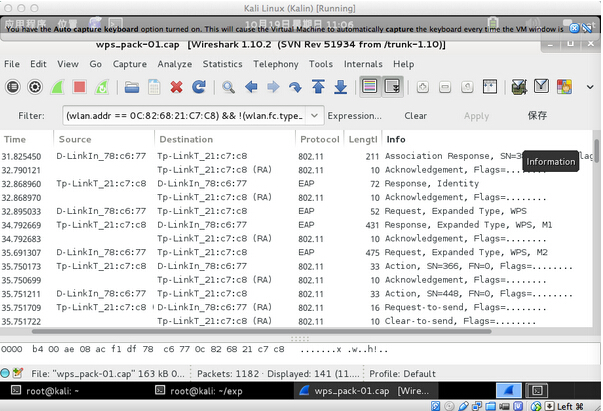603x411 pixels.
Task: Go to specific packet curved arrow
Action: pyautogui.click(x=295, y=87)
